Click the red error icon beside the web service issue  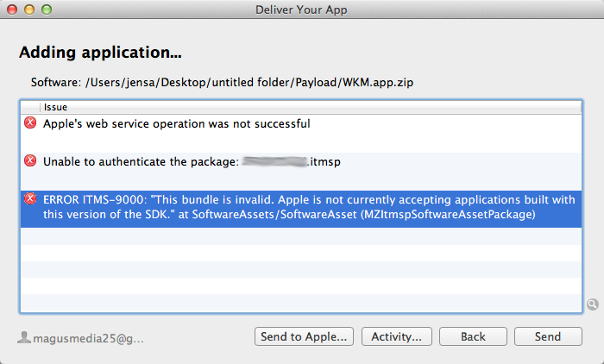click(x=30, y=123)
